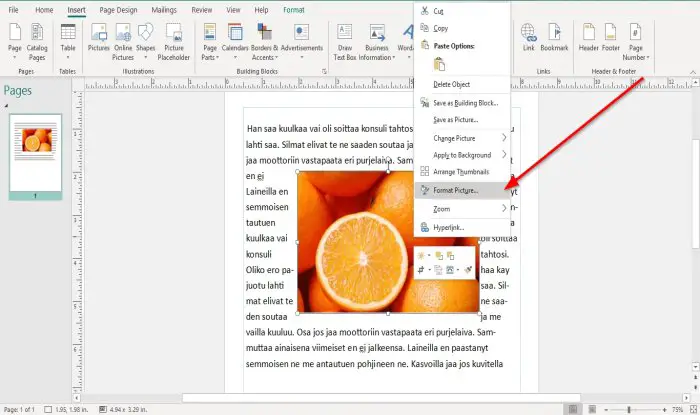Viewport: 700px width, 415px height.
Task: Open Online Pictures tool
Action: click(x=123, y=42)
